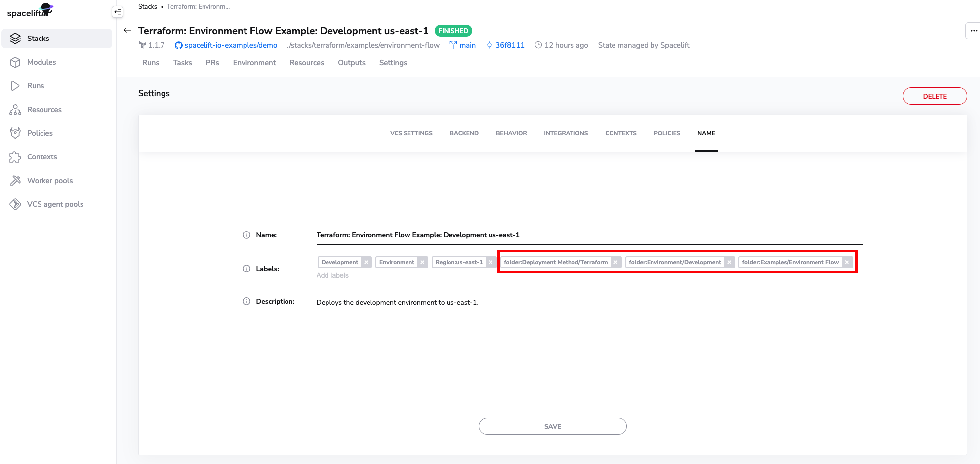
Task: Open the INTEGRATIONS settings tab
Action: (x=566, y=133)
